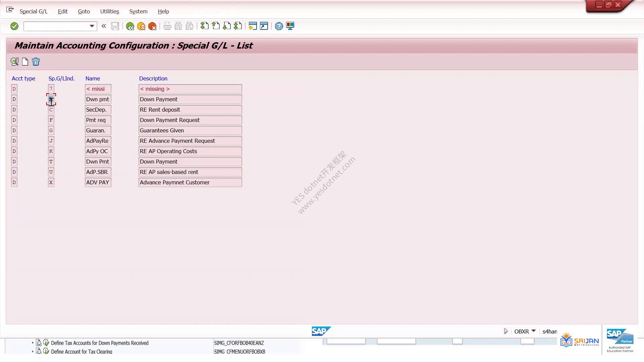
Task: Click into the transaction command field
Action: 56,26
